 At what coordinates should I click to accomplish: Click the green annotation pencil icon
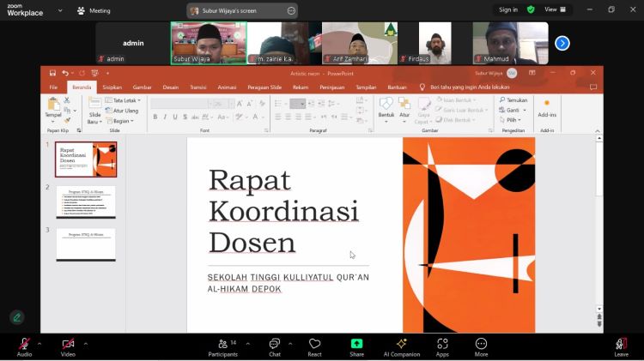(x=16, y=317)
